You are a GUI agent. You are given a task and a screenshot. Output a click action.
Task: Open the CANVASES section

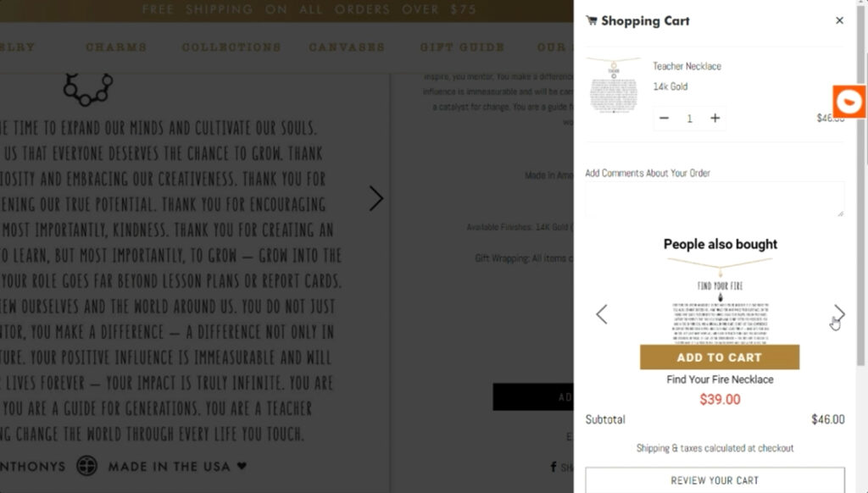pyautogui.click(x=346, y=47)
